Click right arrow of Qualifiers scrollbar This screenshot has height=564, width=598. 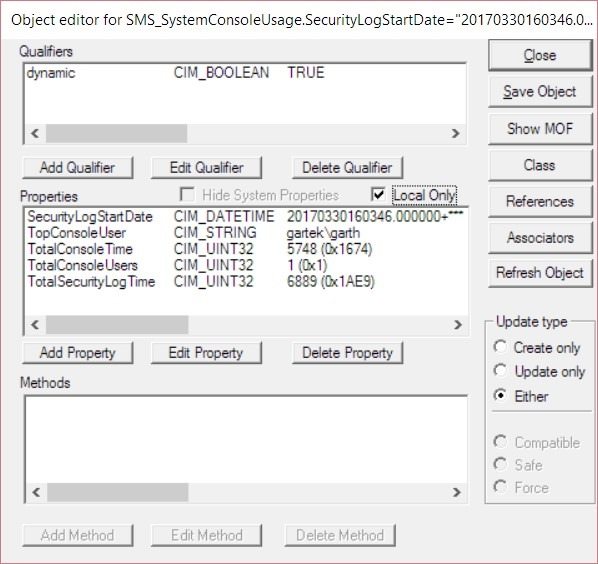(455, 133)
